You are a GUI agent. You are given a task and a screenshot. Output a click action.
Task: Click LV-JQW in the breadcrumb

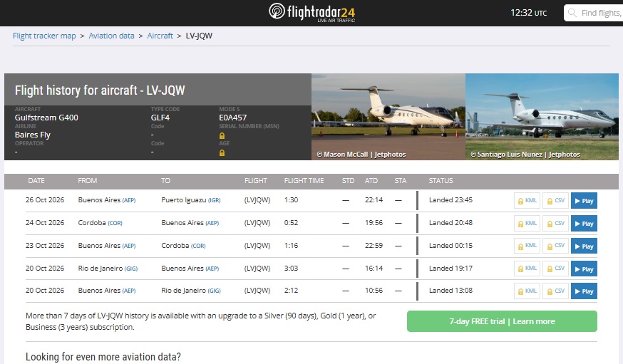pos(199,36)
